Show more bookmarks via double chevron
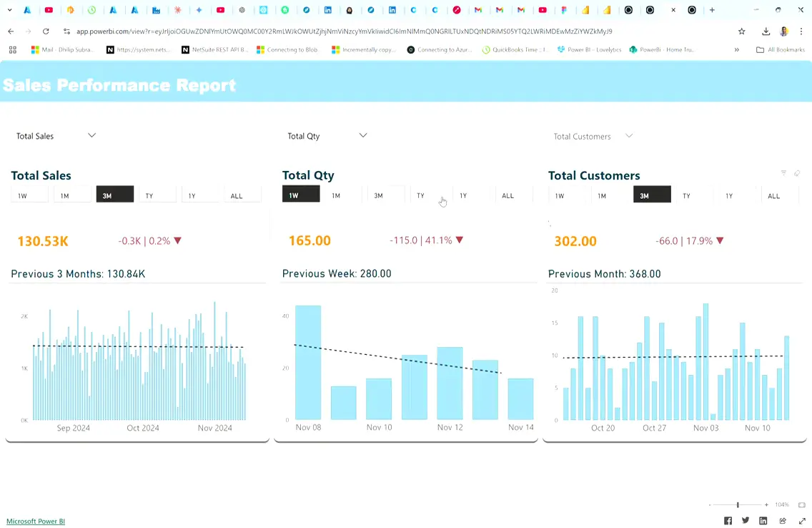 736,50
